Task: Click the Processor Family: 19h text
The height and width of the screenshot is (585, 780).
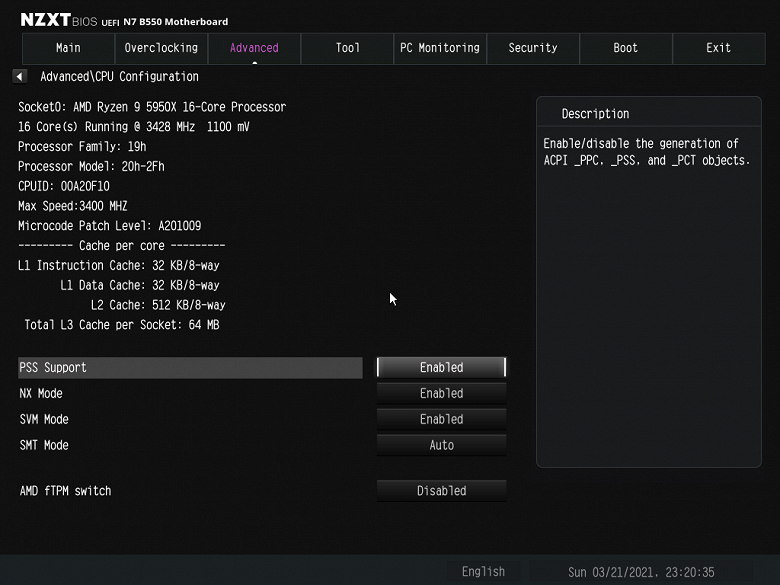Action: point(82,147)
